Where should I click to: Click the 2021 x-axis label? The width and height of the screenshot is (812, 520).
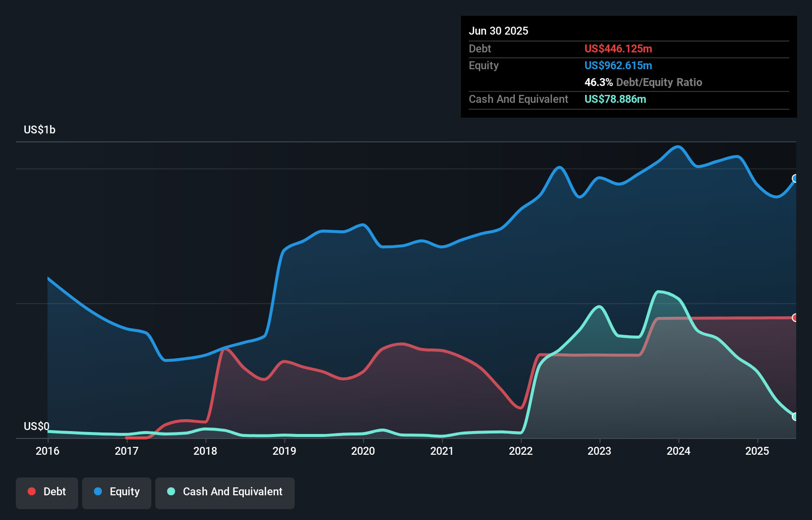442,451
